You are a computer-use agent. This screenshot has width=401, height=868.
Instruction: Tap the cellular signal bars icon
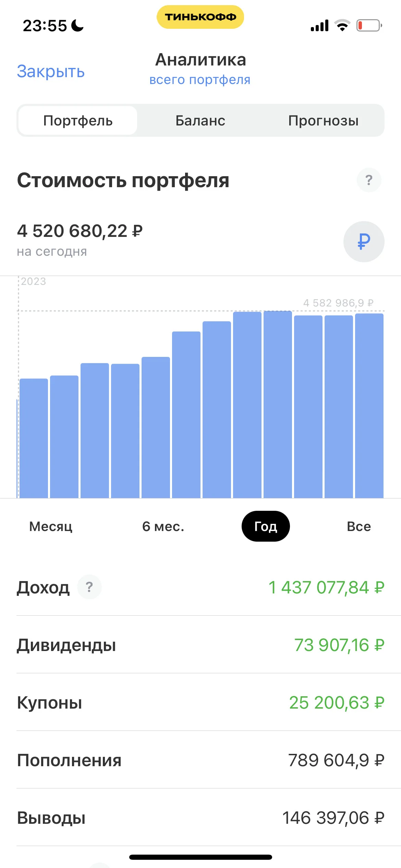[x=319, y=25]
